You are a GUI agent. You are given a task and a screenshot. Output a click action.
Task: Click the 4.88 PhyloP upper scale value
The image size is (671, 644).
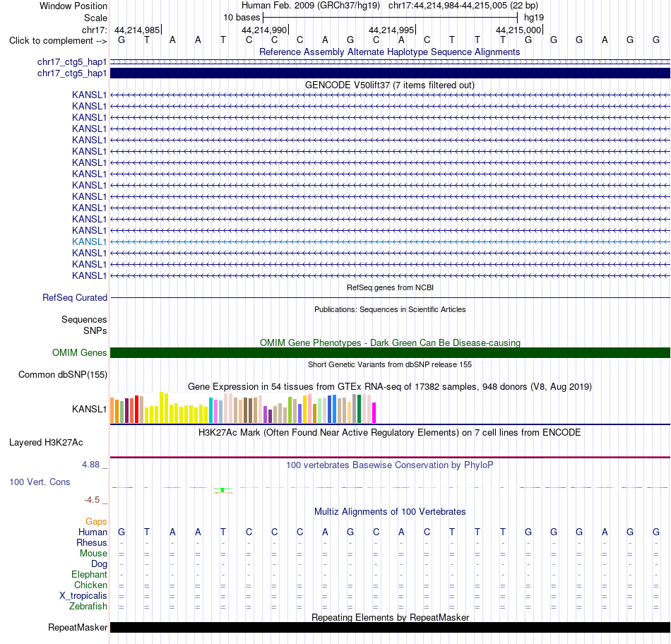(x=90, y=464)
